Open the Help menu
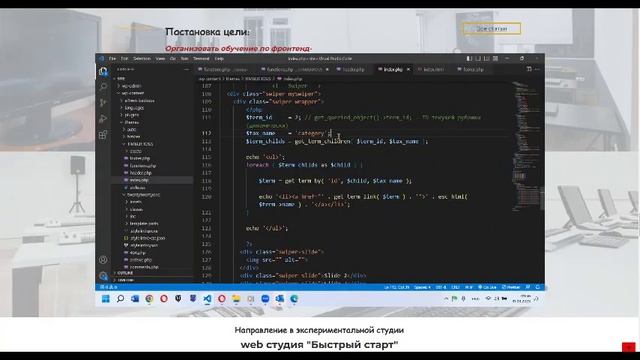The width and height of the screenshot is (640, 360). [219, 59]
